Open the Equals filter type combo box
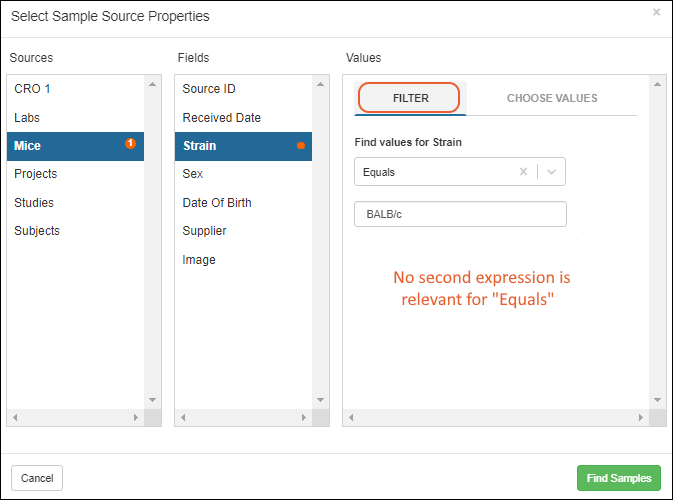The height and width of the screenshot is (500, 673). [x=460, y=172]
